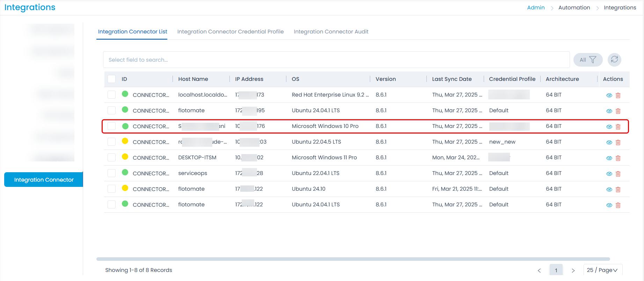The width and height of the screenshot is (644, 281).
Task: Select the serviceops connector checkbox
Action: [x=112, y=173]
